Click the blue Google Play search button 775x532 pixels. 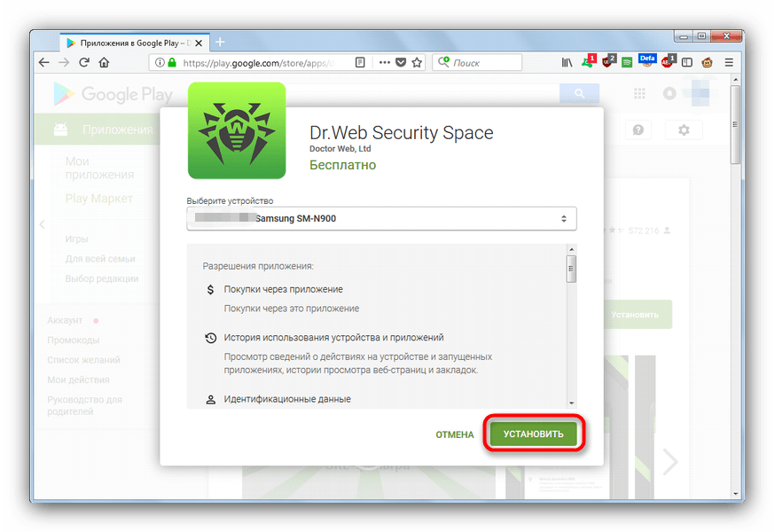pyautogui.click(x=579, y=93)
